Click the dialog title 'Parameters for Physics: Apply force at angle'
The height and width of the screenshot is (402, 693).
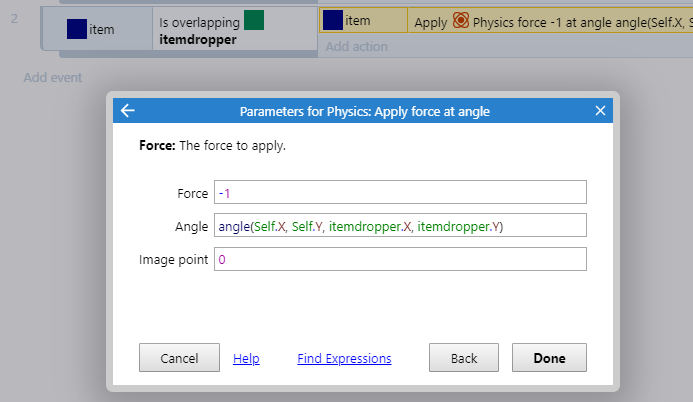point(365,111)
